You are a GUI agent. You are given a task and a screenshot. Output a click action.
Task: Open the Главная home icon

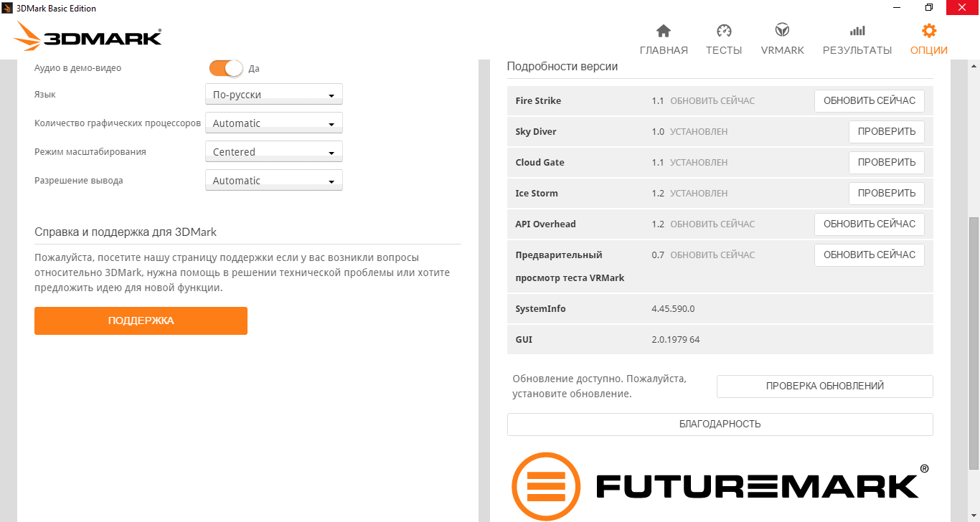(664, 31)
